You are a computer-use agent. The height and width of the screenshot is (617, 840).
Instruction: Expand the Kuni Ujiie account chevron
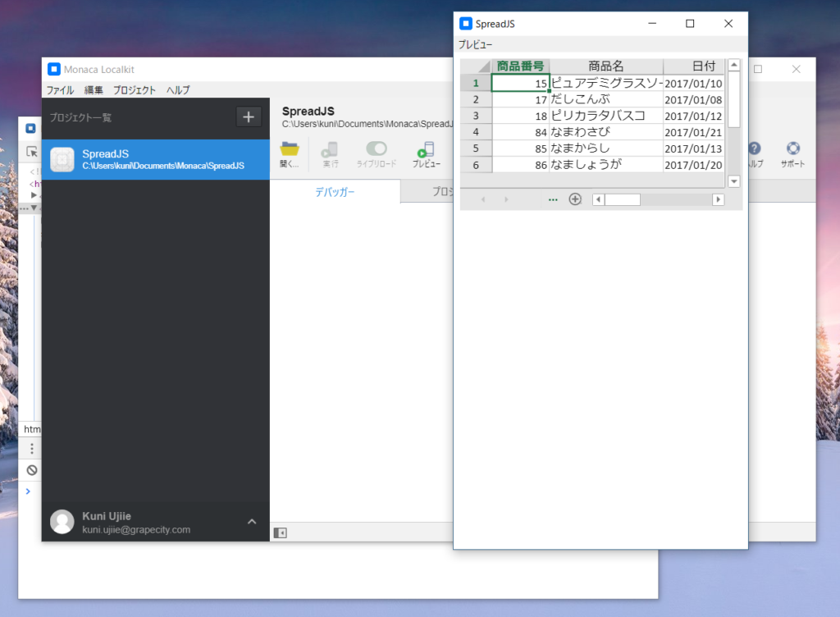coord(252,522)
